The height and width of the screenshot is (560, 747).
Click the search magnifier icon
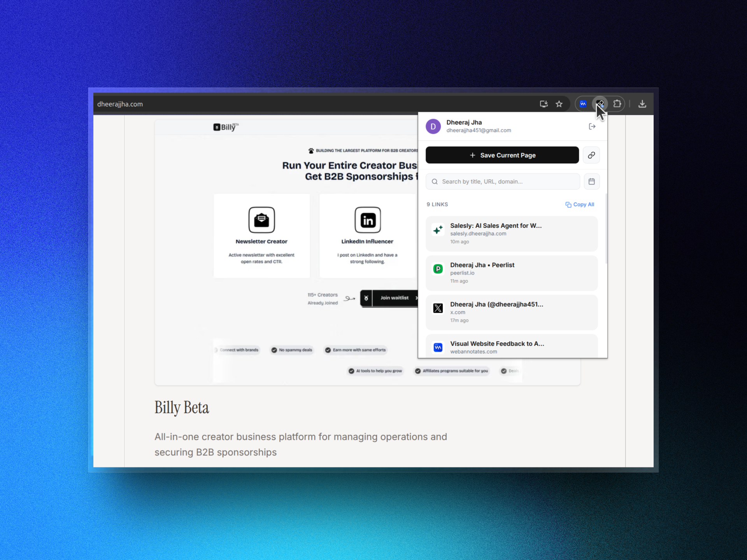pos(435,182)
